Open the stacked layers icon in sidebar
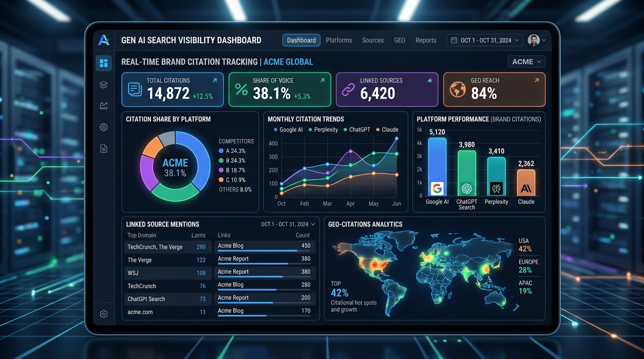Viewport: 644px width, 359px height. pyautogui.click(x=103, y=85)
